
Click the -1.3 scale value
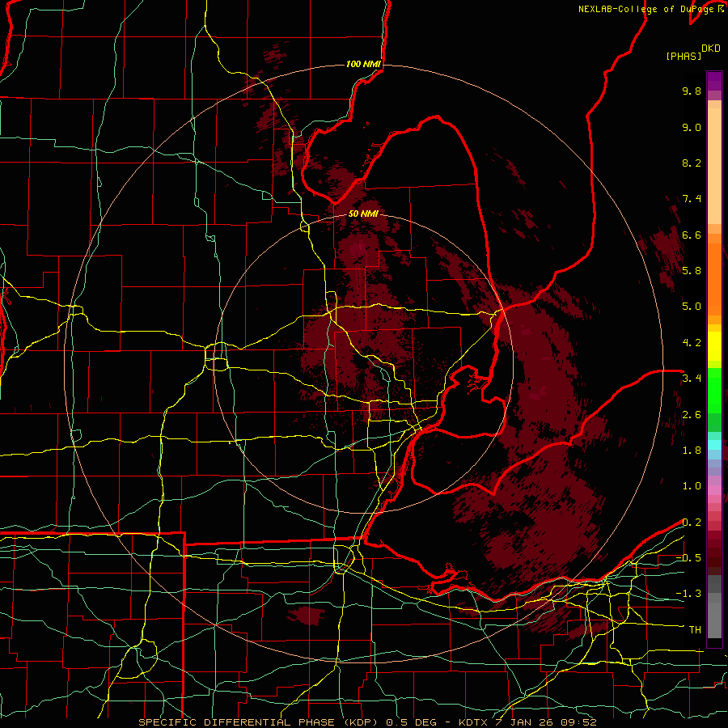point(688,594)
